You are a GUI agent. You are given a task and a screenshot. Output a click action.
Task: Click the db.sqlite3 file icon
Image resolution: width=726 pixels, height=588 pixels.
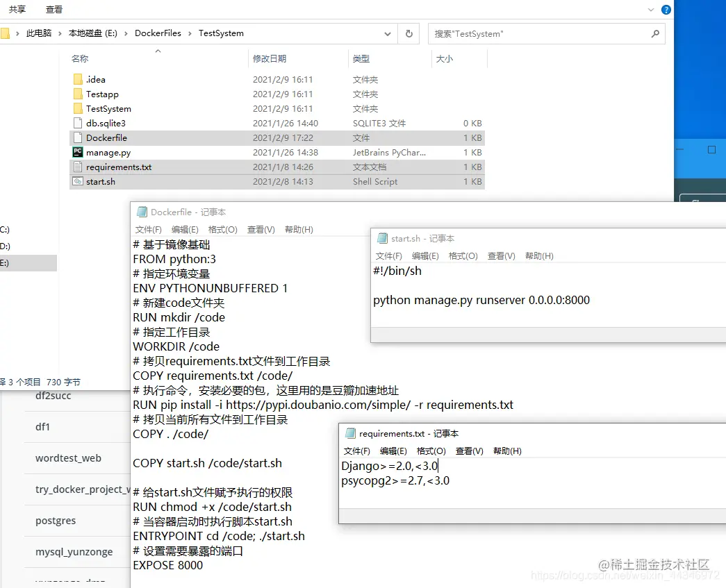tap(78, 123)
